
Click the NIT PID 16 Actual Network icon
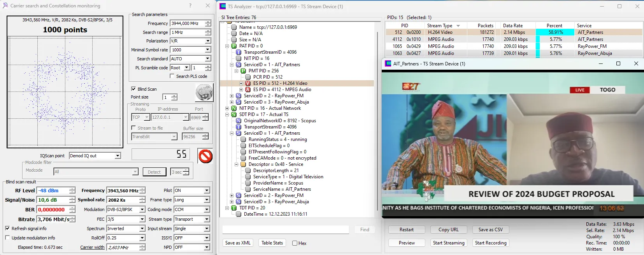234,108
